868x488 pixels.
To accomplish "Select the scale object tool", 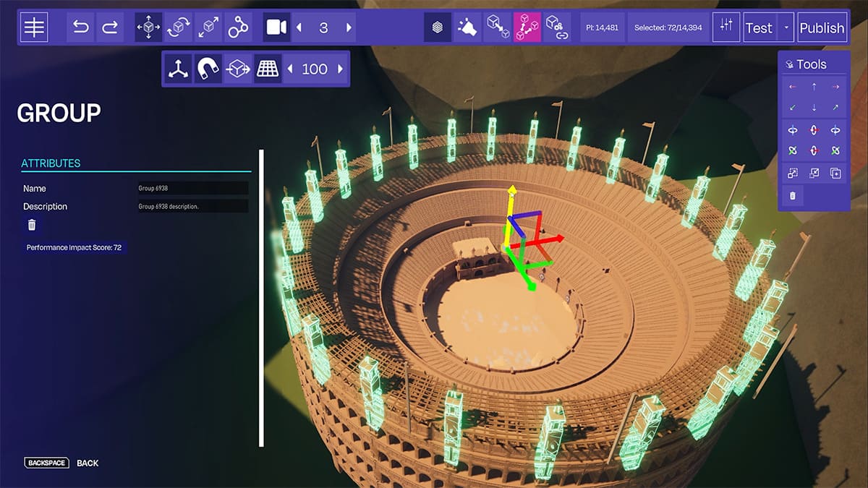I will (208, 27).
